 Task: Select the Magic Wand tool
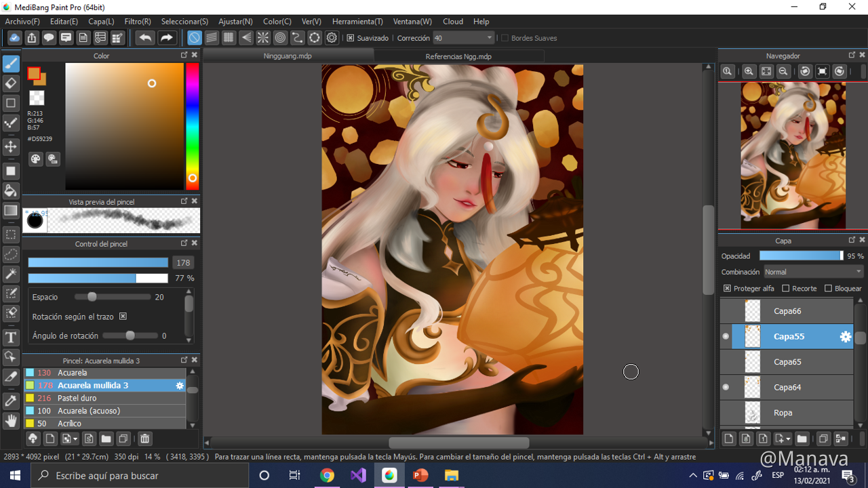[x=11, y=274]
